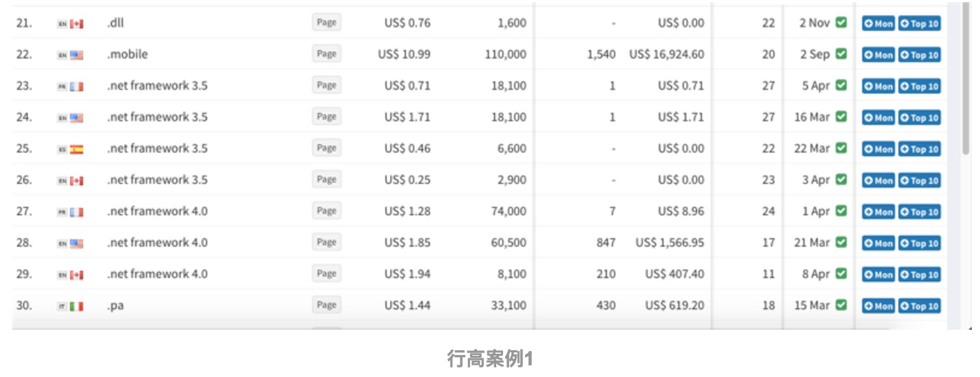Select the .dll keyword text

pos(115,23)
